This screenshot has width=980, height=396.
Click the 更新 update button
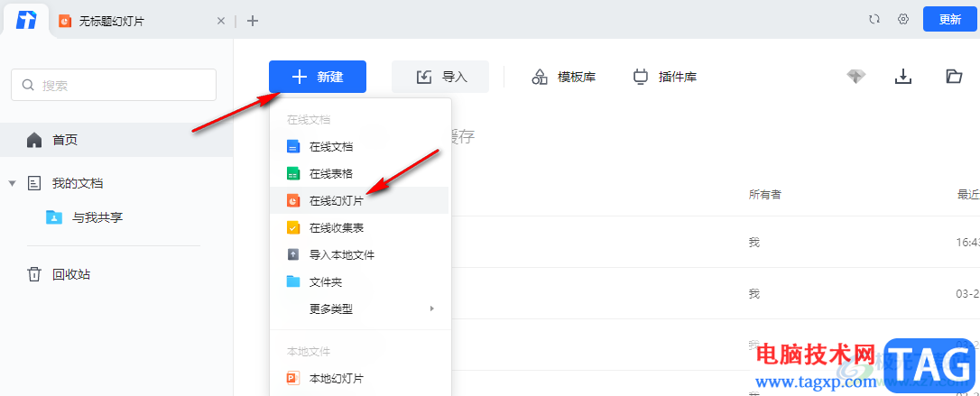950,19
